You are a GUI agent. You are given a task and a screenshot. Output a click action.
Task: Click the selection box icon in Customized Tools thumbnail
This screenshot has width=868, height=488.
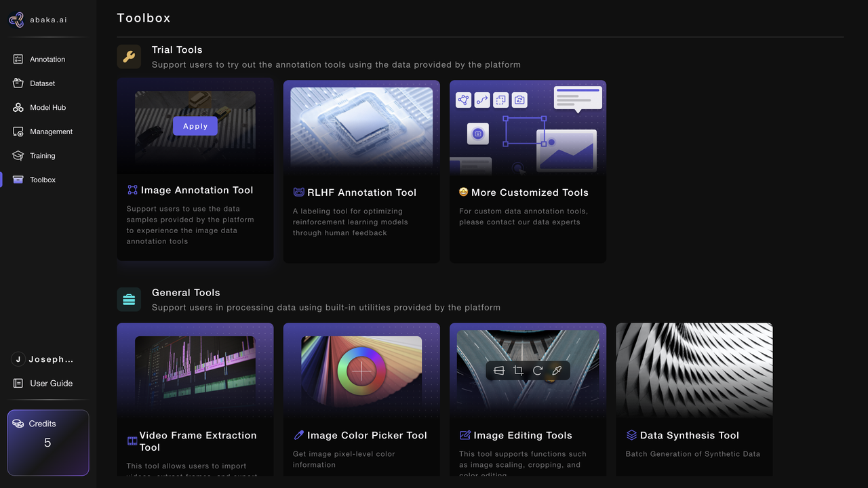[x=500, y=100]
